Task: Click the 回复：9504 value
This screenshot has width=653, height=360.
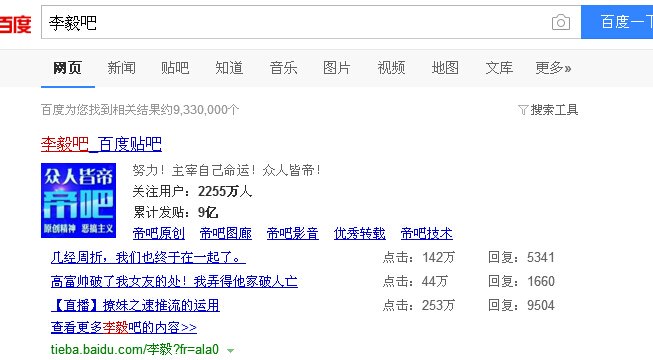Action: [521, 305]
